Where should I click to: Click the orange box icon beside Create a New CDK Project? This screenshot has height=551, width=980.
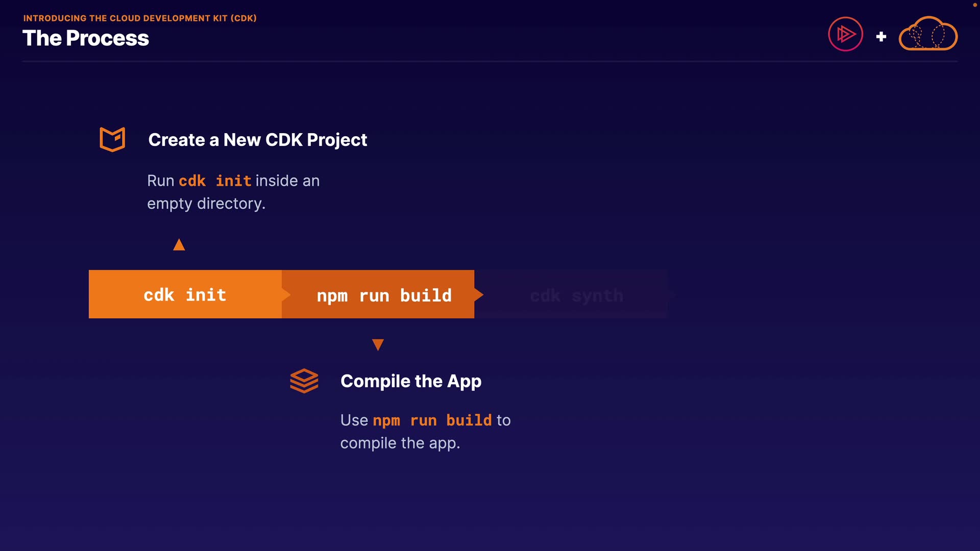tap(112, 139)
